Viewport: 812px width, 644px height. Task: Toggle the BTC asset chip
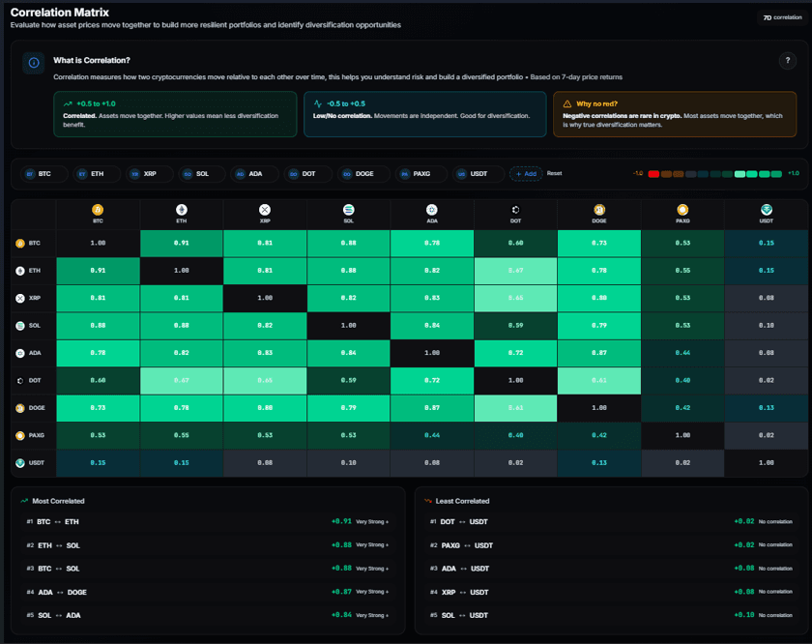click(44, 173)
